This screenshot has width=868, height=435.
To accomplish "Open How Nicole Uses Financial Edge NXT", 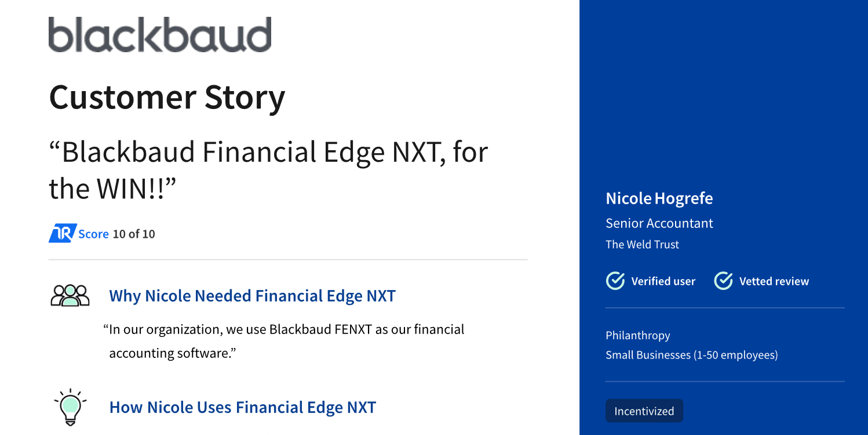I will click(242, 407).
